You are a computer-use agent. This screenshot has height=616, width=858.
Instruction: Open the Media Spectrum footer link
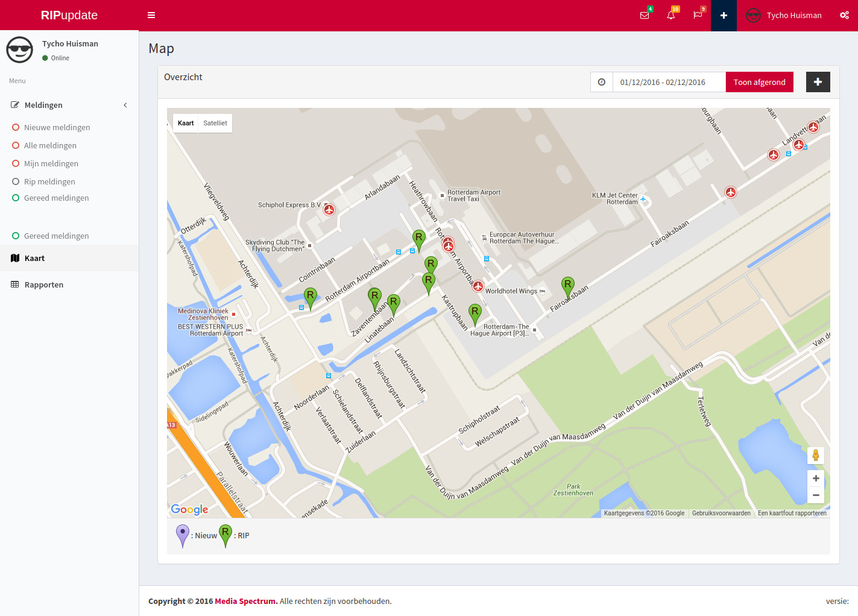246,601
